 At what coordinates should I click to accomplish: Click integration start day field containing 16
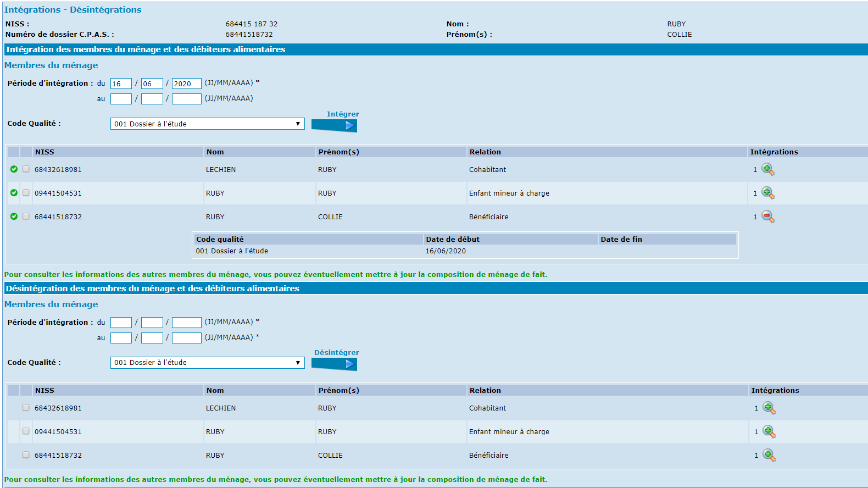121,84
